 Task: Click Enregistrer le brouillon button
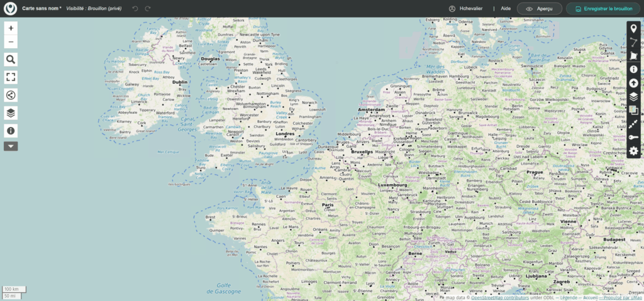pos(603,9)
